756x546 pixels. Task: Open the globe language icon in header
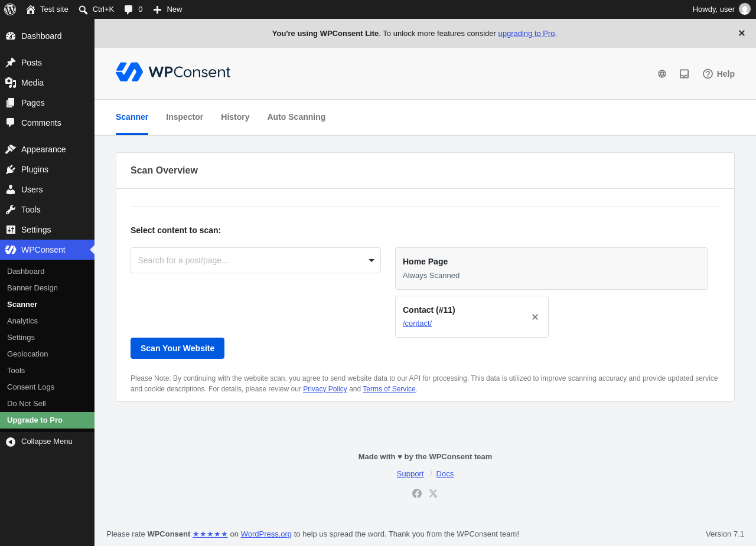pos(662,74)
